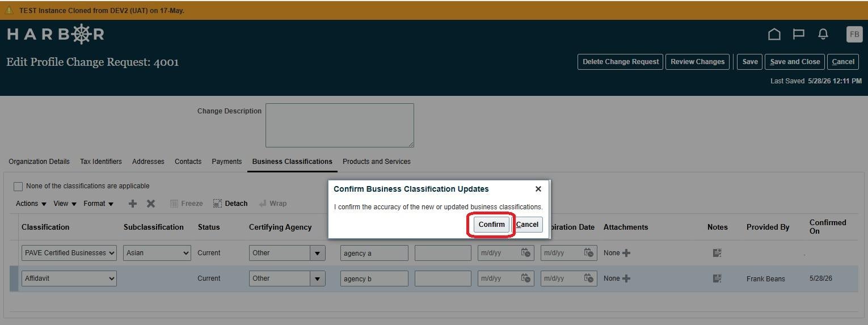Open the flag favorites icon
The image size is (868, 325).
coord(798,35)
